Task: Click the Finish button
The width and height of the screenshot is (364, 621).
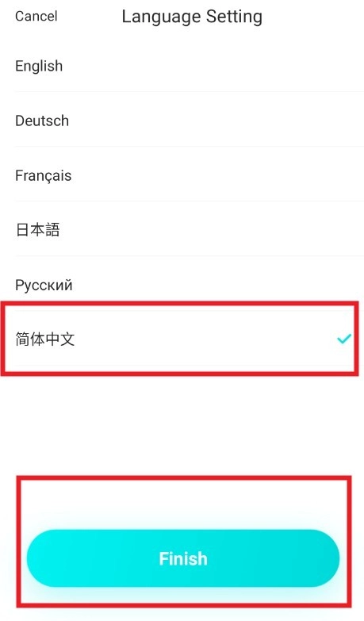Action: click(183, 558)
